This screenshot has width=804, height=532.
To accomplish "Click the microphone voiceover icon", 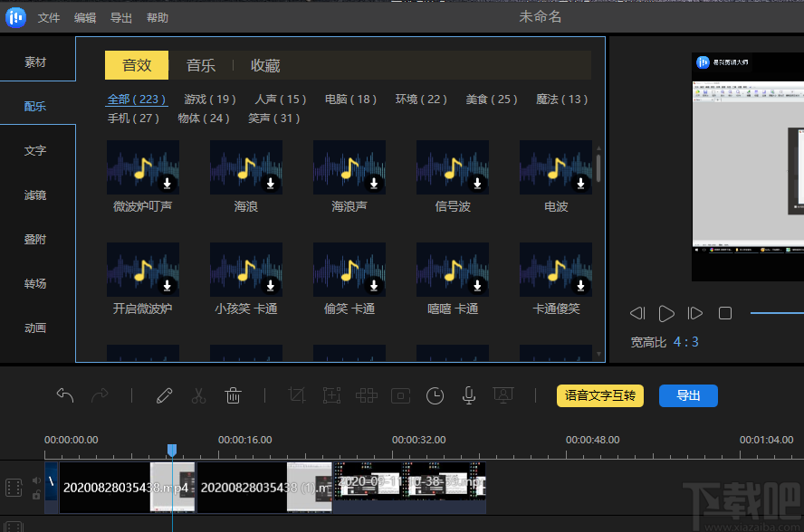I will [x=469, y=395].
